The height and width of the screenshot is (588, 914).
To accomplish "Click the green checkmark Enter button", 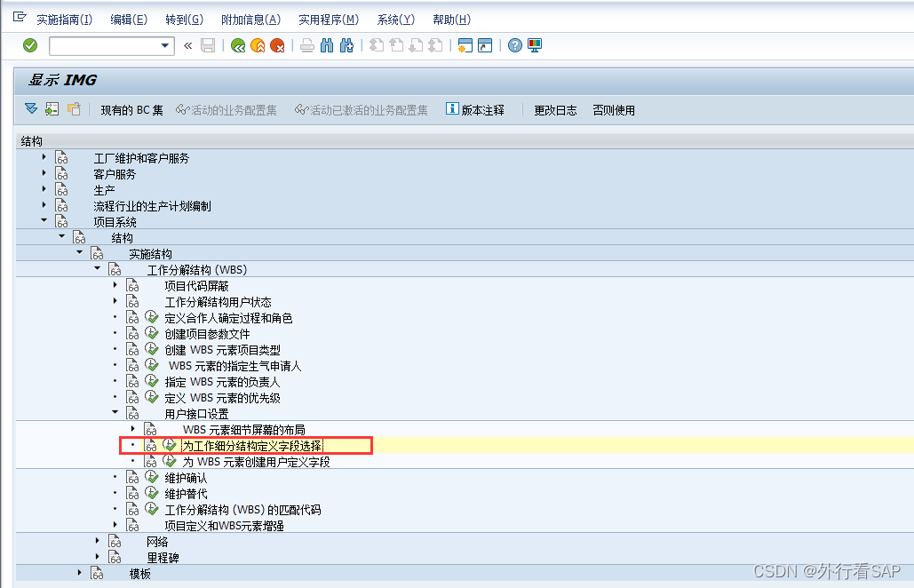I will [29, 45].
